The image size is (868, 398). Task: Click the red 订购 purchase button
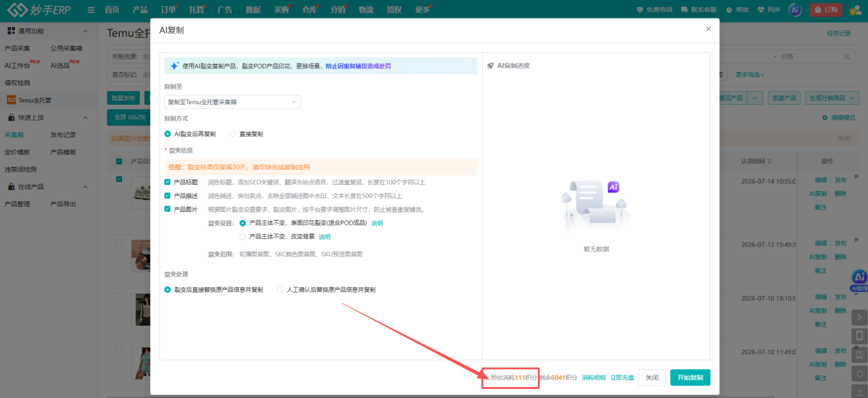click(x=826, y=10)
